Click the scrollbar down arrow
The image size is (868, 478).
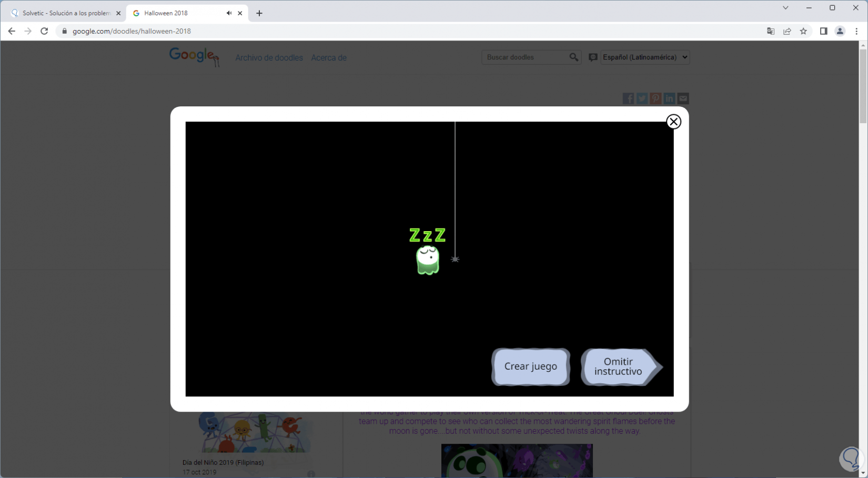point(863,474)
